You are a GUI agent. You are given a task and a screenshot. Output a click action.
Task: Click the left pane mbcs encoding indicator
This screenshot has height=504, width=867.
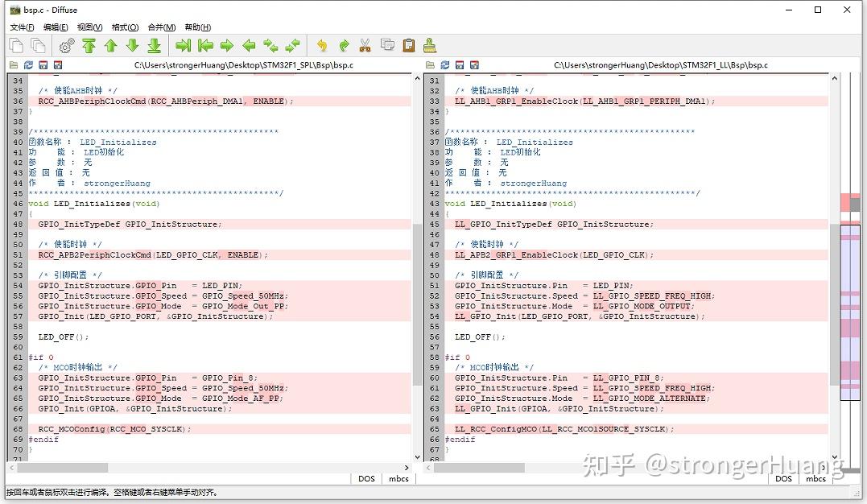[398, 478]
